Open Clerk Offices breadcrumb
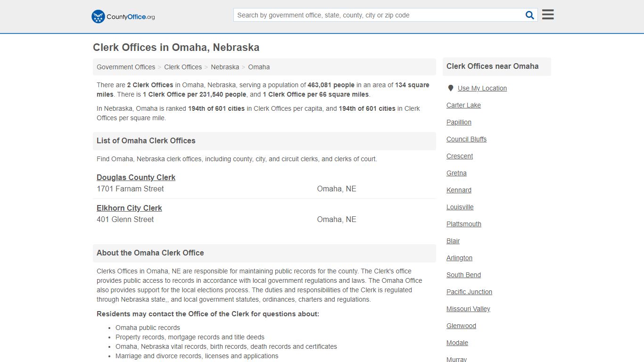The height and width of the screenshot is (362, 644). coord(183,67)
